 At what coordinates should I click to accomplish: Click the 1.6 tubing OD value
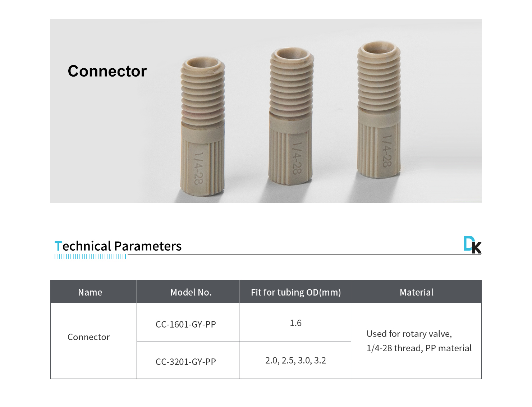coord(295,323)
